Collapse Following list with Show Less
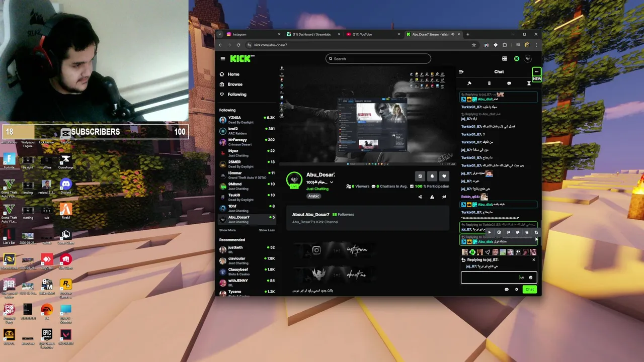The width and height of the screenshot is (644, 362). coord(267,230)
